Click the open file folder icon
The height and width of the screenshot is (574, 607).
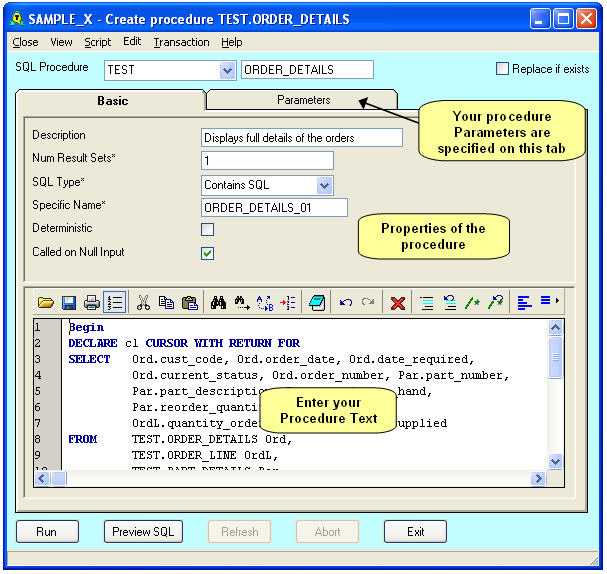click(x=46, y=302)
